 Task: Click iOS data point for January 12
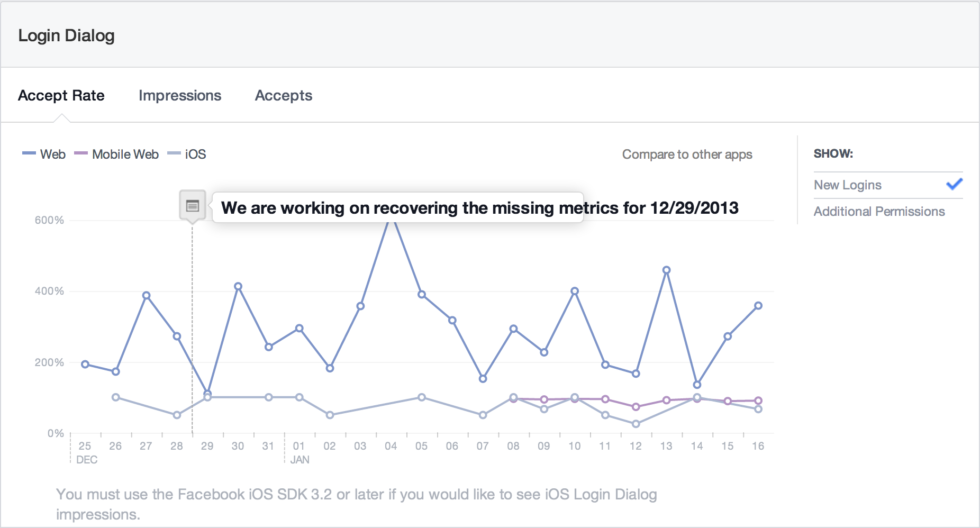pyautogui.click(x=636, y=424)
